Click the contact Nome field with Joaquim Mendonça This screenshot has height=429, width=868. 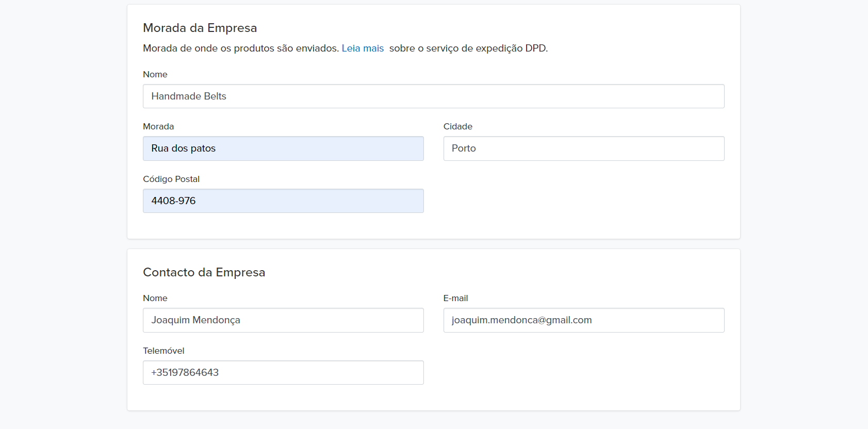(x=283, y=320)
